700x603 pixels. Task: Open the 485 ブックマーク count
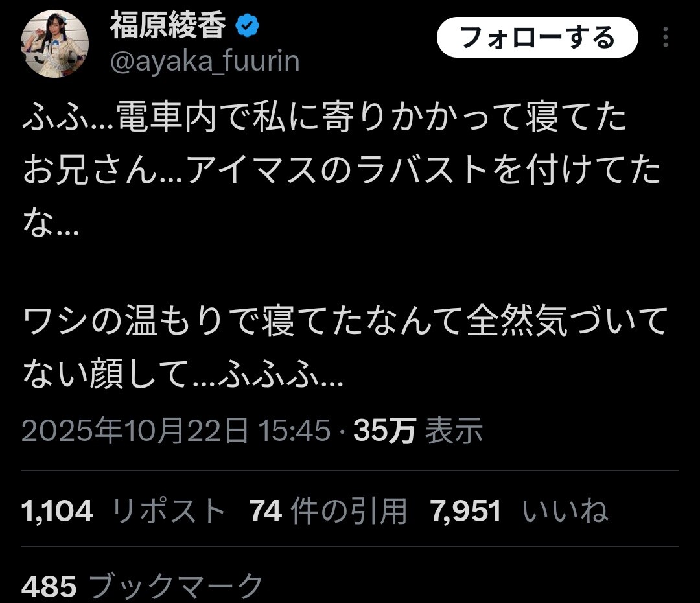click(x=142, y=586)
